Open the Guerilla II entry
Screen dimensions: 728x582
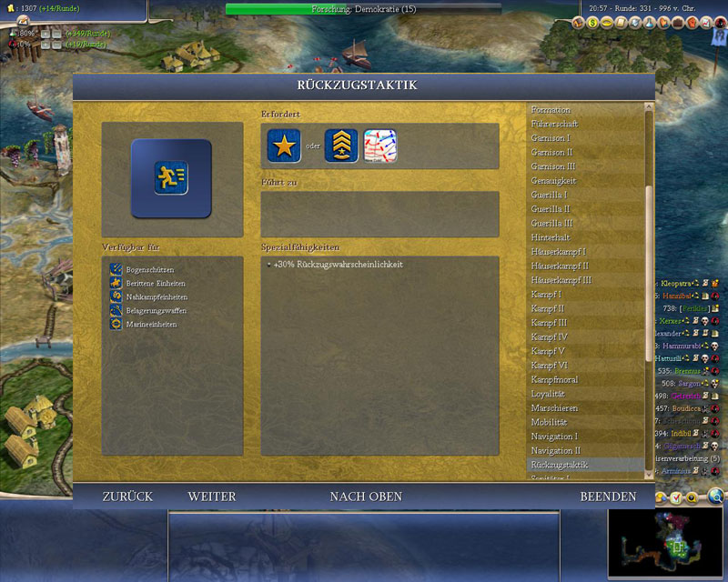click(x=585, y=209)
